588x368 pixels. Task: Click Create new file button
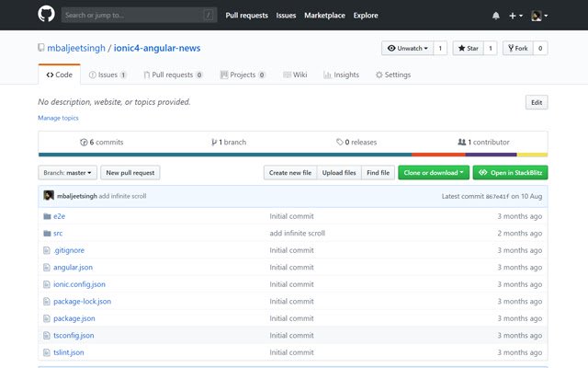290,173
